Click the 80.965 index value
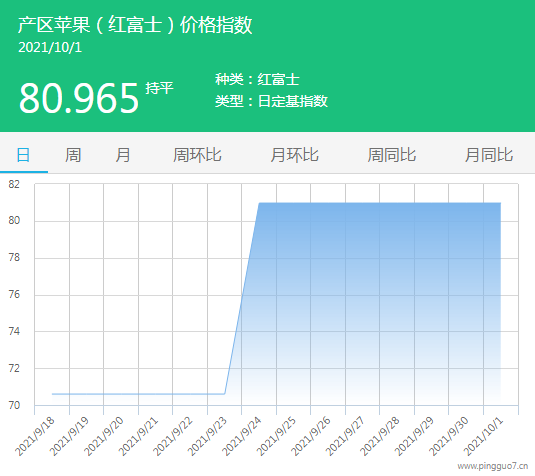535x476 pixels. point(79,98)
